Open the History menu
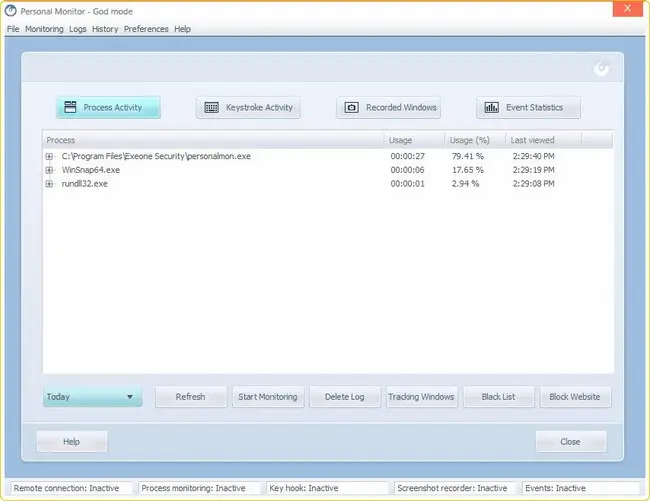 tap(105, 29)
